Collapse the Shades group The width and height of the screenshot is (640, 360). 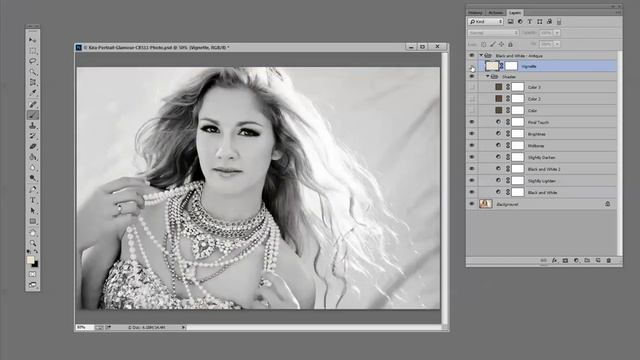coord(487,76)
